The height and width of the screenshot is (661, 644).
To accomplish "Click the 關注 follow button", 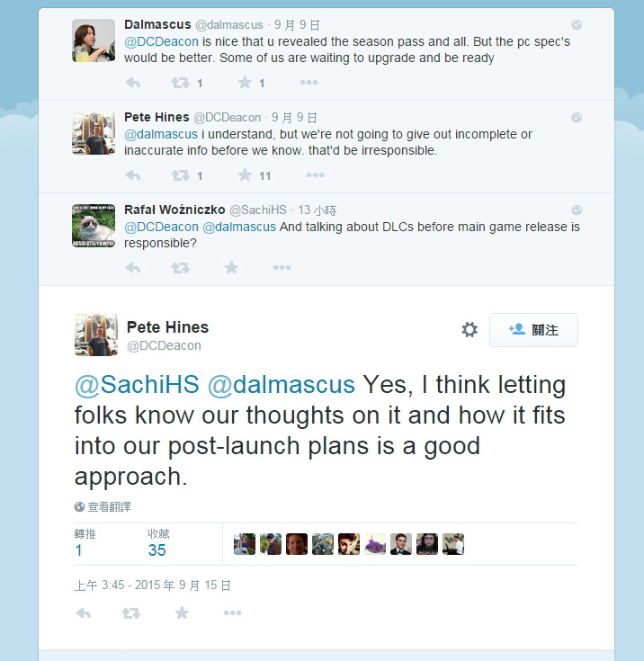I will tap(533, 330).
